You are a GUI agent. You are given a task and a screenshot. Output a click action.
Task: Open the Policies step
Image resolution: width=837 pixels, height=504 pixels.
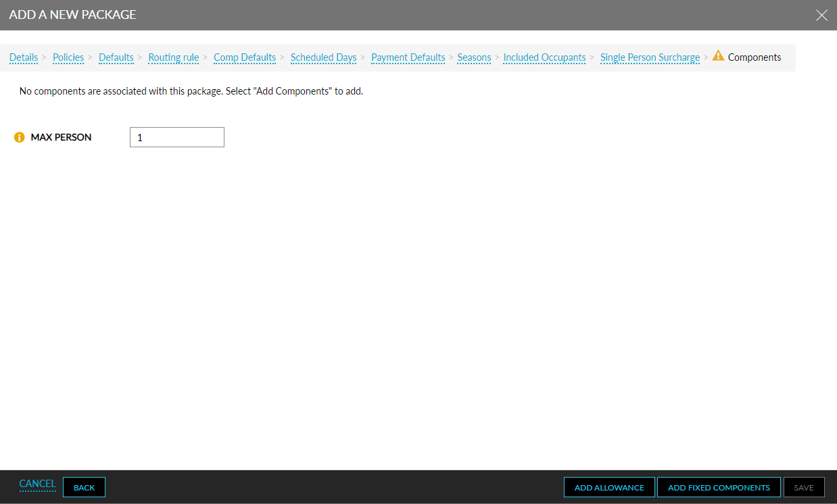pyautogui.click(x=68, y=57)
